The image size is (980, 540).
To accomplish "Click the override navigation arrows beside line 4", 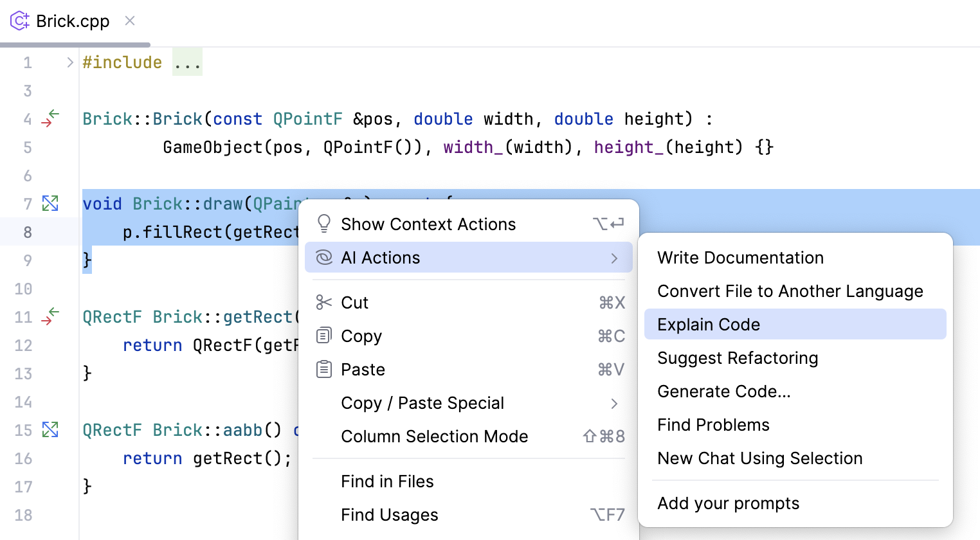I will coord(50,118).
